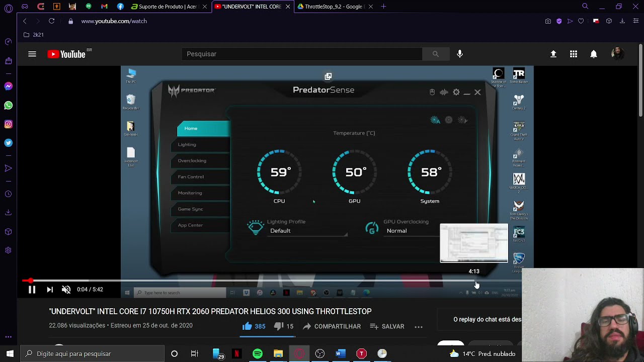The image size is (644, 362).
Task: Click the 14°C Pred. nublado weather widget
Action: [x=482, y=354]
